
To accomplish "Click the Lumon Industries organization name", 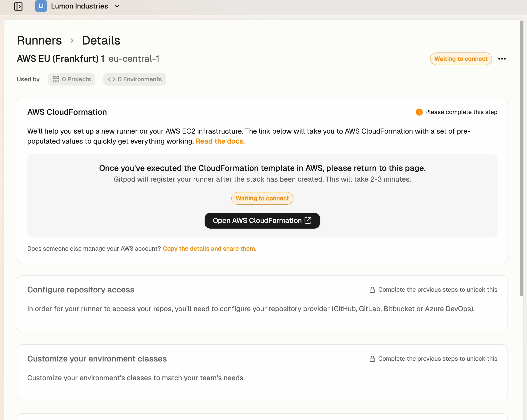I will [x=80, y=6].
